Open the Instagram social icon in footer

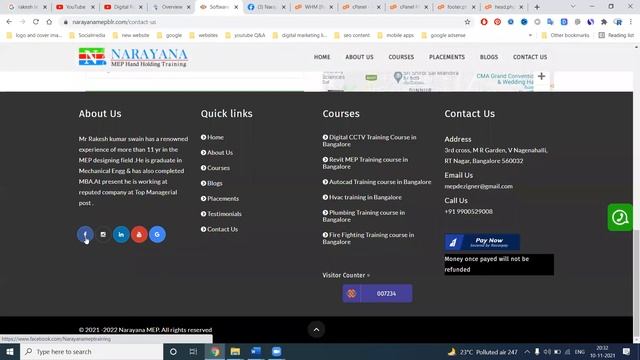click(x=103, y=234)
